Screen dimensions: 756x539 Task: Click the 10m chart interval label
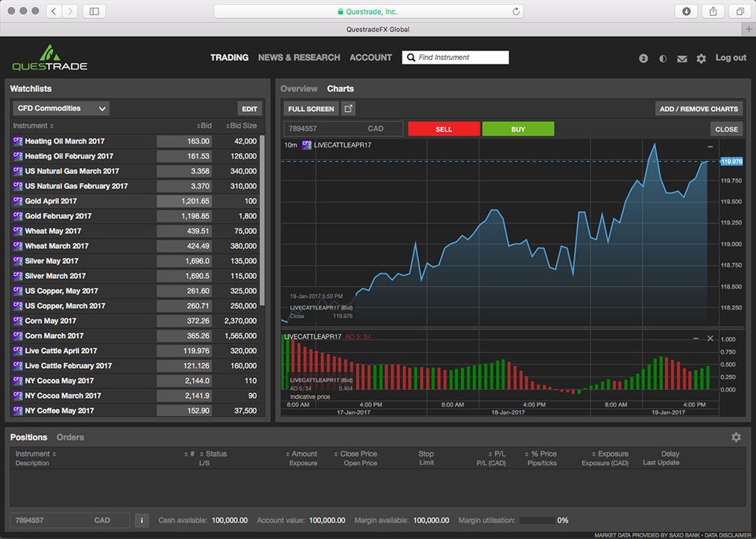(291, 145)
